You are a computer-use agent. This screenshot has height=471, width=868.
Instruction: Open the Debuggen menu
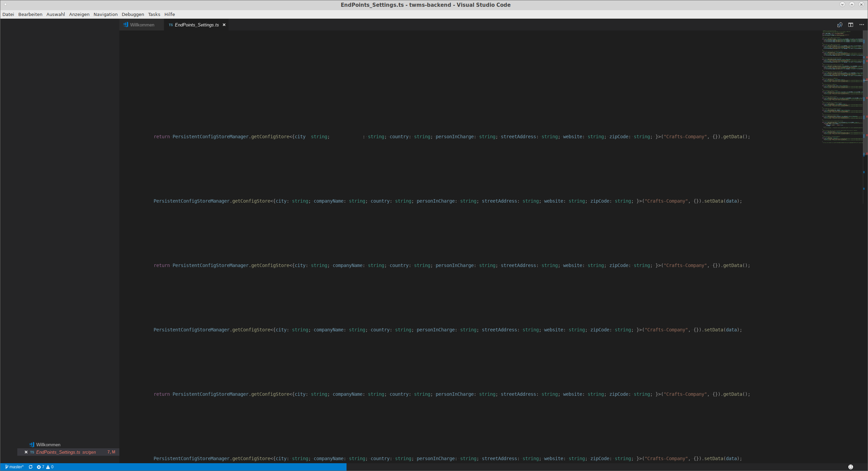[x=133, y=14]
